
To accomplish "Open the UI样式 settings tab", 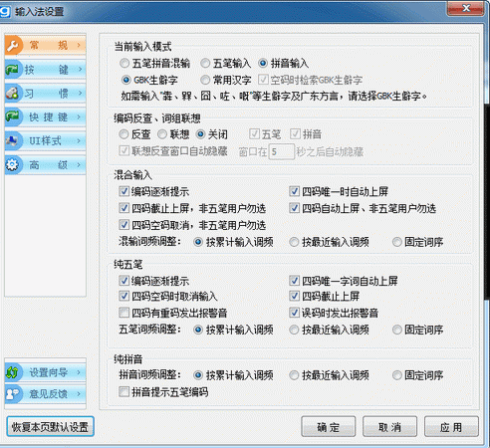I will pos(46,140).
